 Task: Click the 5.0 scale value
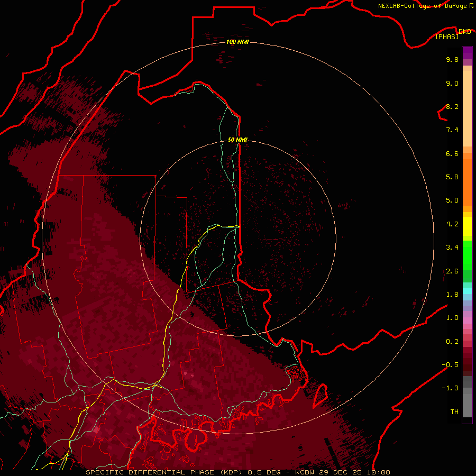(x=452, y=200)
